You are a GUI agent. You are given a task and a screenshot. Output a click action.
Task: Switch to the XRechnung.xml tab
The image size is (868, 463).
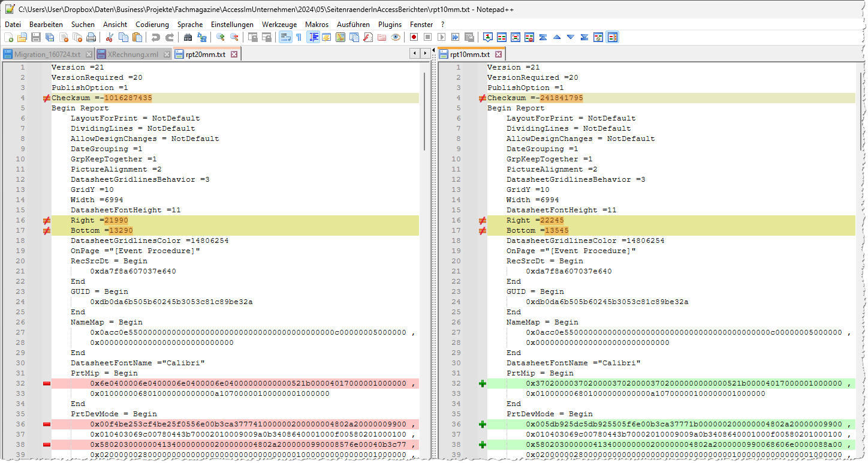point(132,55)
